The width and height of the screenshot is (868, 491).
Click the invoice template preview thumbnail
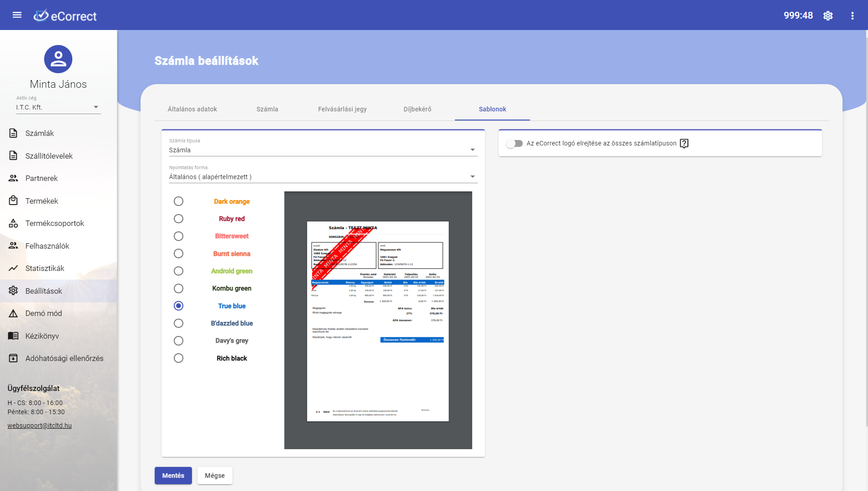[x=378, y=321]
